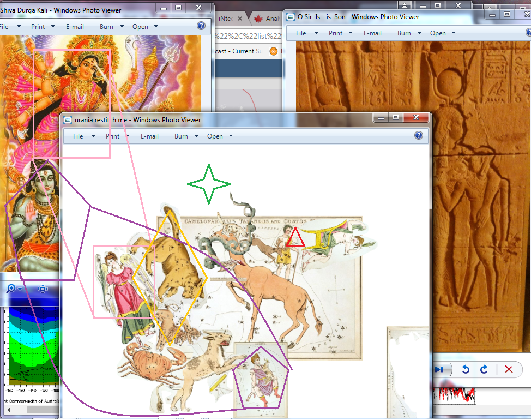
Task: Click the left scroll arrow in bottom-left window
Action: coord(9,410)
